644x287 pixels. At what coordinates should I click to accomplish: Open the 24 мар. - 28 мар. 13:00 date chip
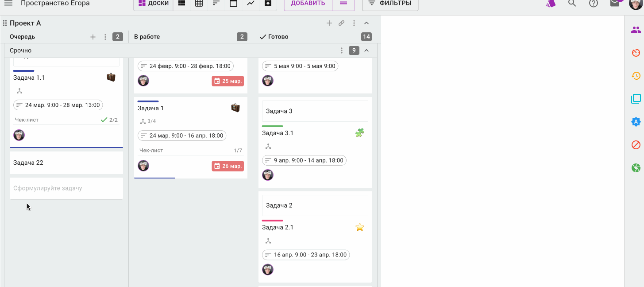pyautogui.click(x=58, y=105)
